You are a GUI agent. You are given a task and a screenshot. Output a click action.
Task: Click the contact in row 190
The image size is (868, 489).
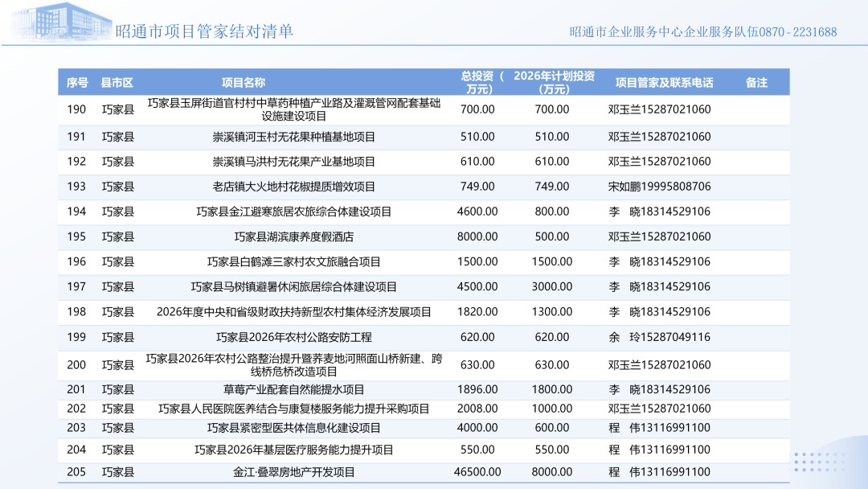[x=659, y=109]
